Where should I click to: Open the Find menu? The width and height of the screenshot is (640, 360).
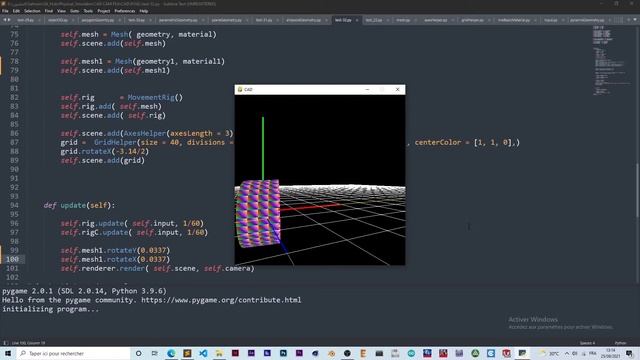49,11
